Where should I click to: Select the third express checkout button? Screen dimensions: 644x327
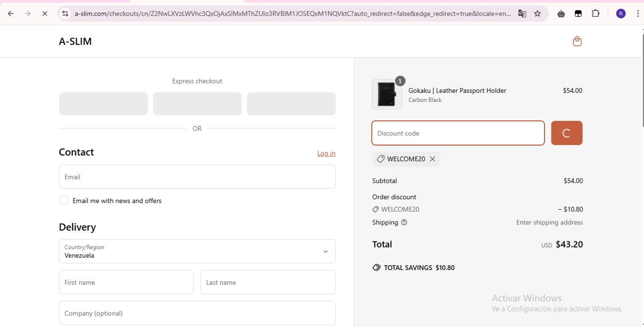pyautogui.click(x=291, y=104)
